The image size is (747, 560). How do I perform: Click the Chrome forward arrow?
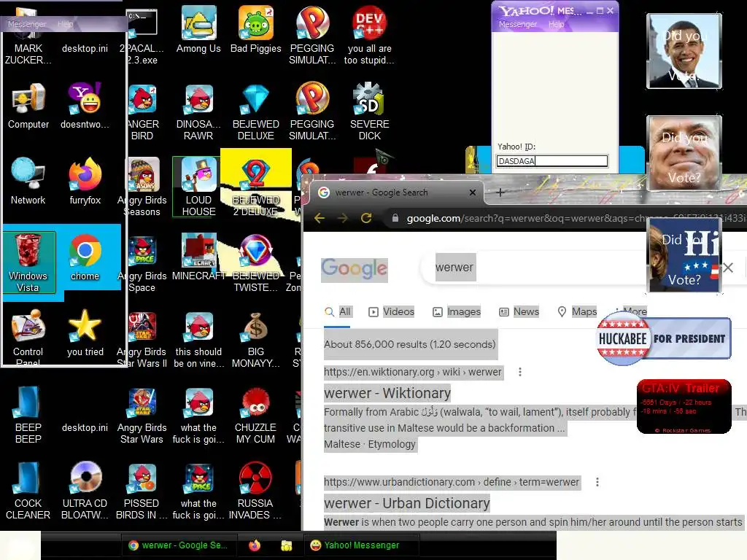point(343,218)
